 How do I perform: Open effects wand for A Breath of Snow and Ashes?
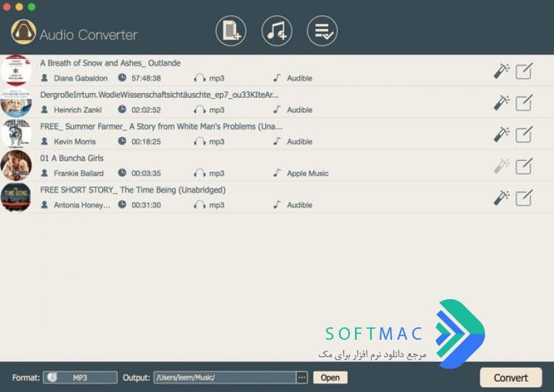[501, 71]
